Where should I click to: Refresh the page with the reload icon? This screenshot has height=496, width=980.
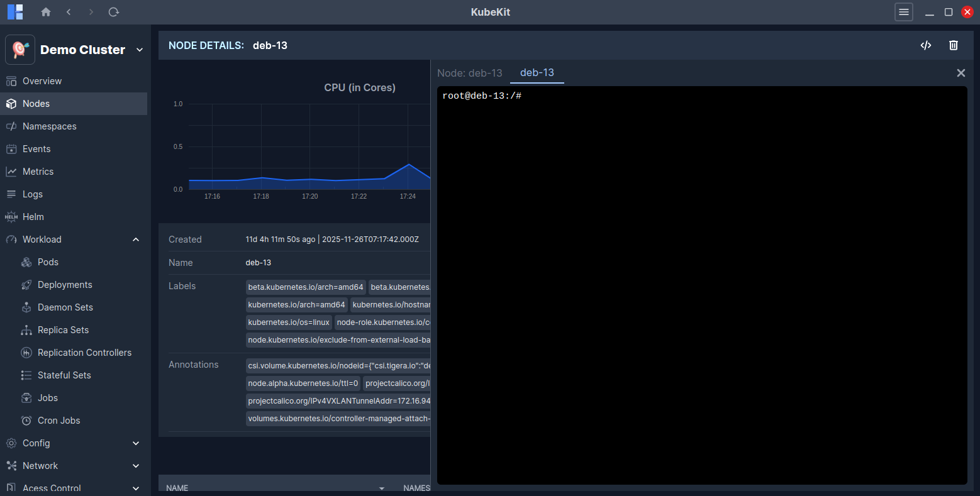pos(113,11)
